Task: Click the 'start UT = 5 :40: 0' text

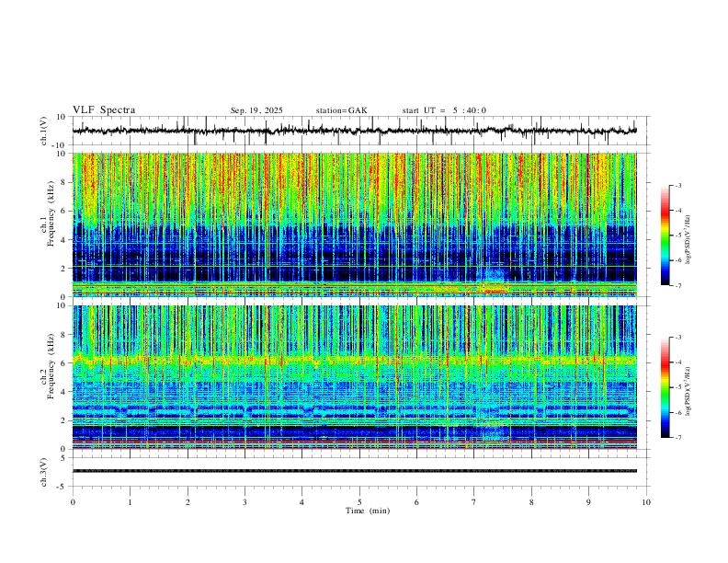Action: [x=444, y=110]
